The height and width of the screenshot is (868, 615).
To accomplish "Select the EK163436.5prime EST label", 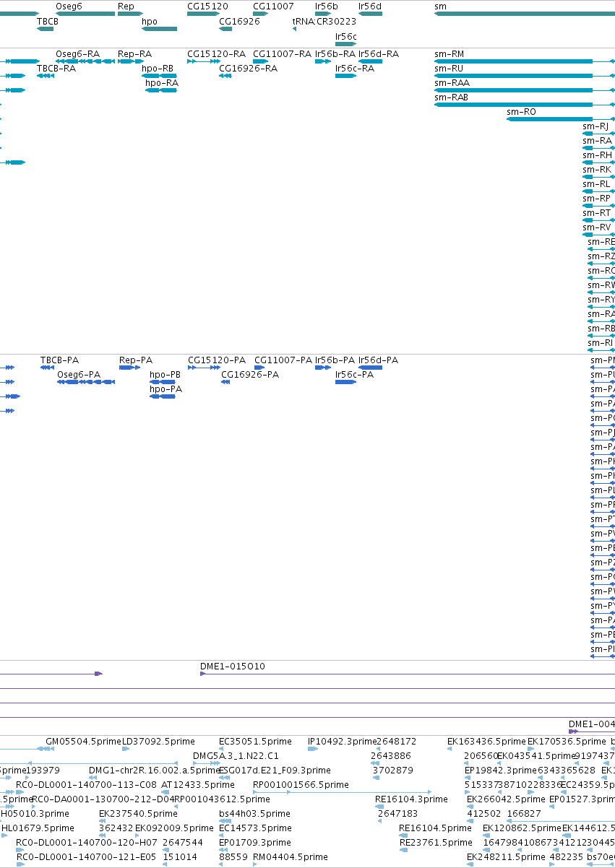I will pos(487,741).
